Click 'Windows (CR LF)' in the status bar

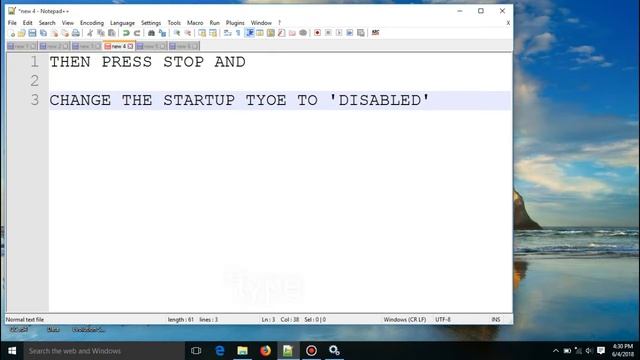(x=404, y=320)
